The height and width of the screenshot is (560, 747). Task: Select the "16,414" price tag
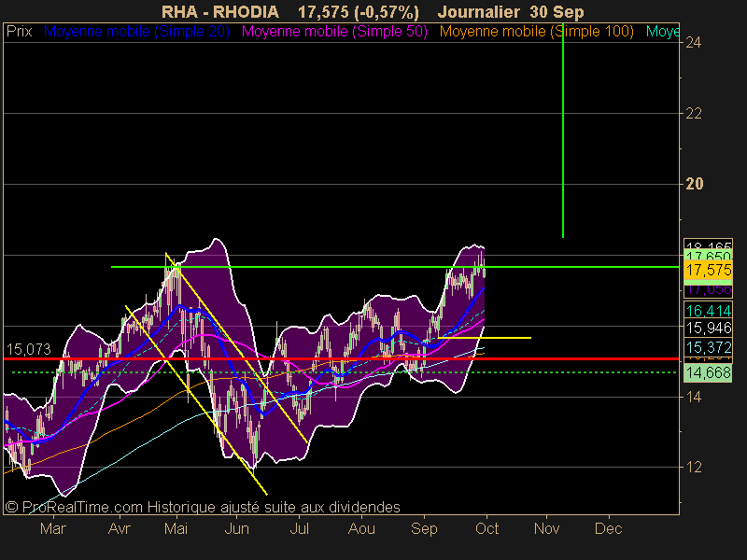[x=708, y=311]
